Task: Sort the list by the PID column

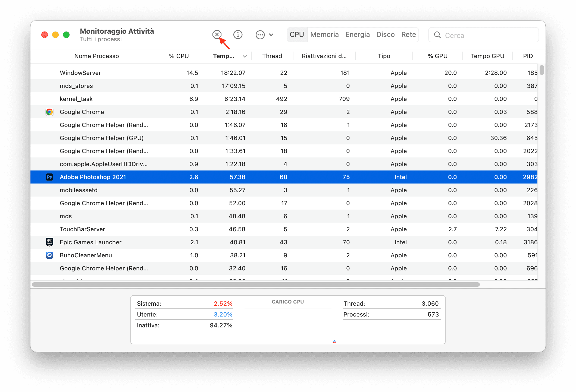Action: pos(528,56)
